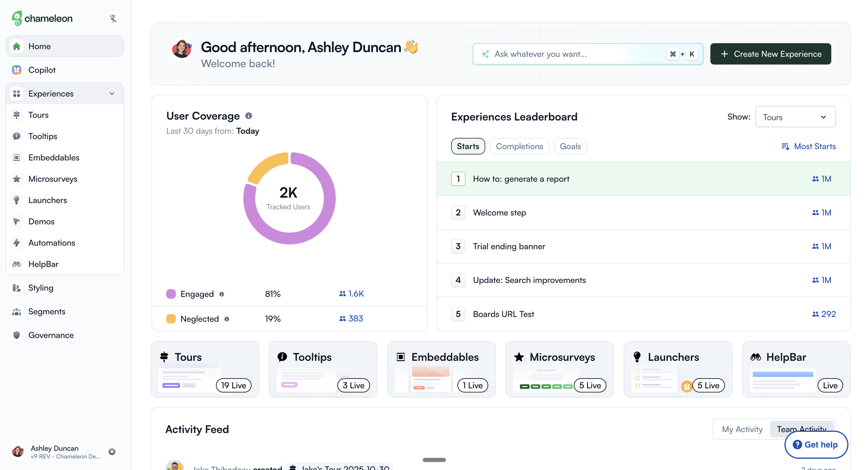Viewport: 868px width, 470px height.
Task: Click the Neglected info icon
Action: tap(227, 319)
